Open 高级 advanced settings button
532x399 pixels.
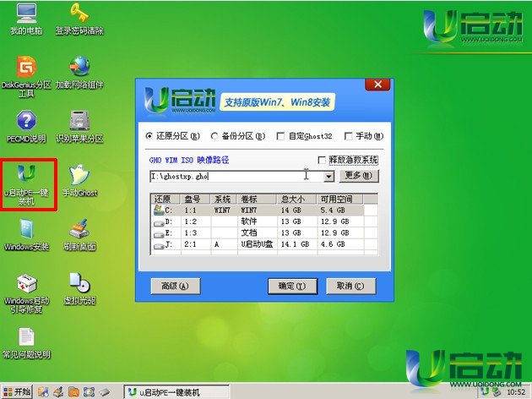click(x=175, y=286)
